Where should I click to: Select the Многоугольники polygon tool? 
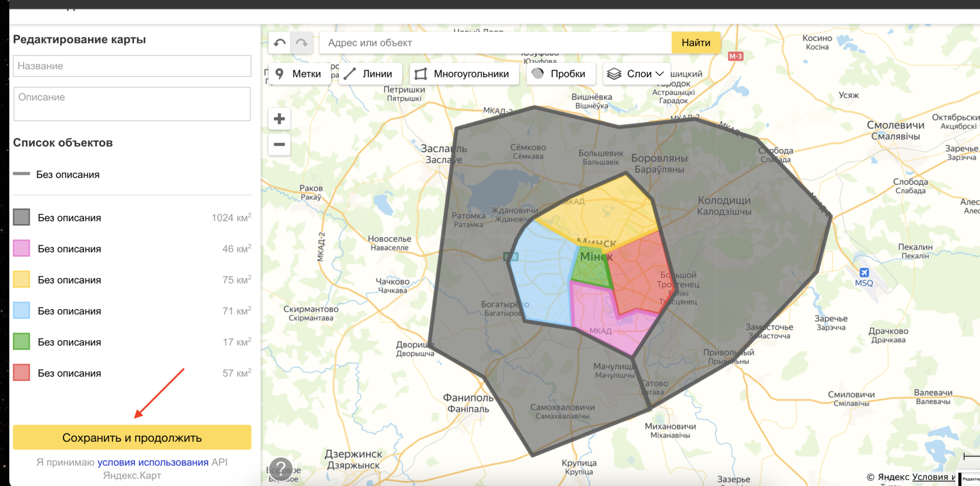pos(463,74)
